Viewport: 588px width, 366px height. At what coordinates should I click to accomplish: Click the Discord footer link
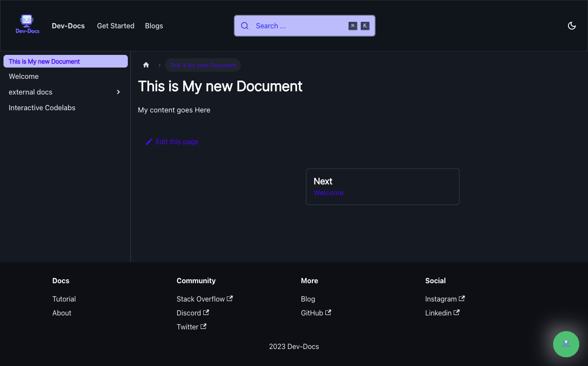pos(189,313)
